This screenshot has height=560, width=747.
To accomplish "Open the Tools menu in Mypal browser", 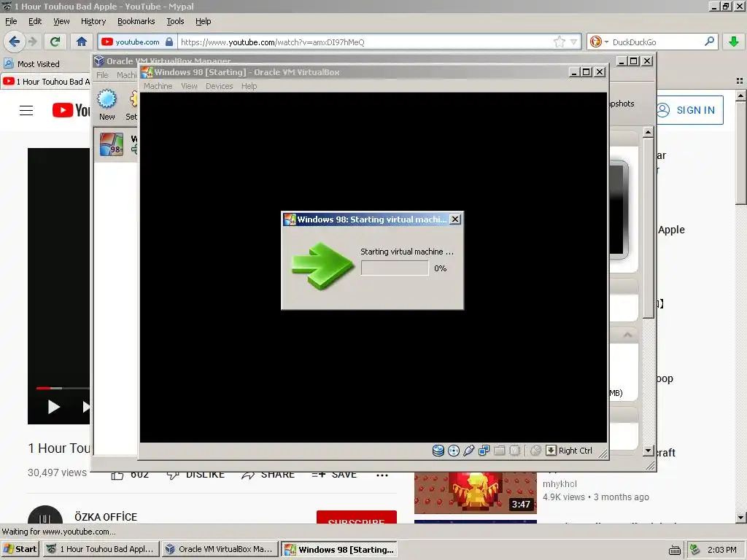I will tap(175, 21).
